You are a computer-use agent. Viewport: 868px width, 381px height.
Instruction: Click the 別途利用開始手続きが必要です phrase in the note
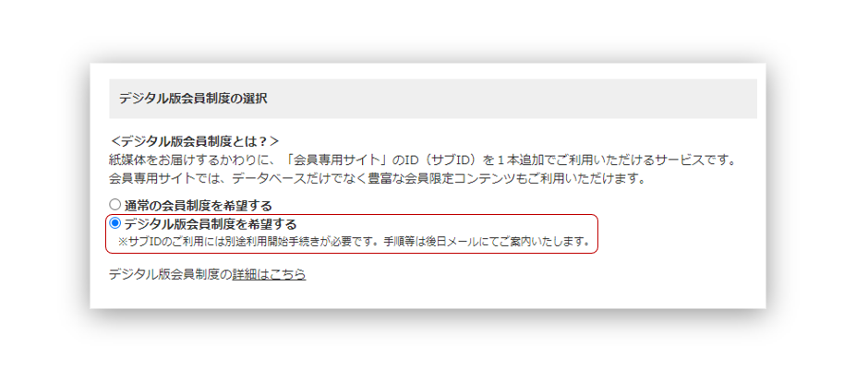[x=307, y=243]
